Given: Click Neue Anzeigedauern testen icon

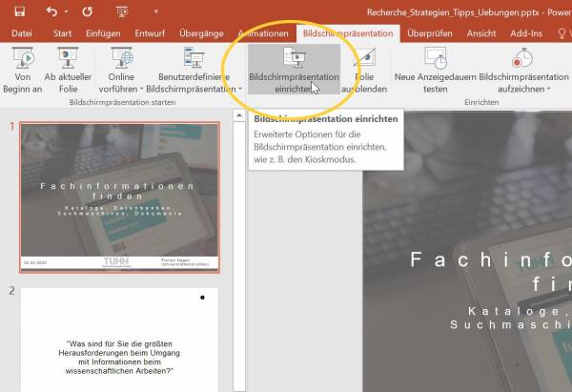Looking at the screenshot, I should [436, 57].
